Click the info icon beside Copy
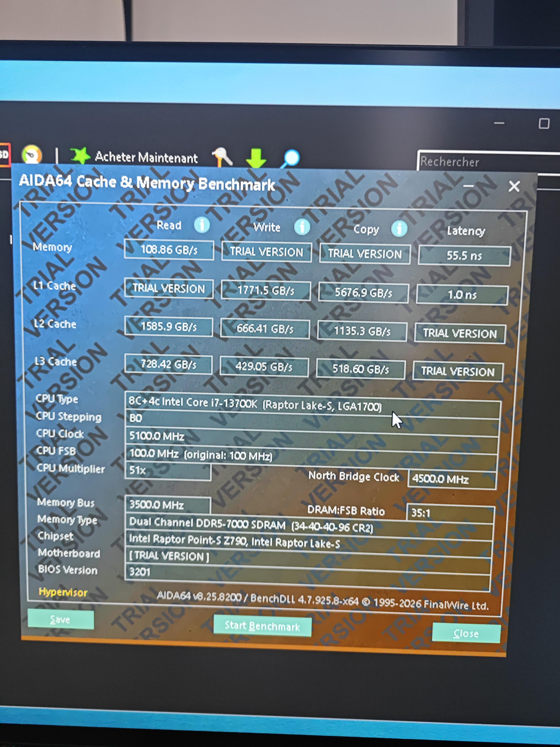Image resolution: width=560 pixels, height=747 pixels. 399,229
